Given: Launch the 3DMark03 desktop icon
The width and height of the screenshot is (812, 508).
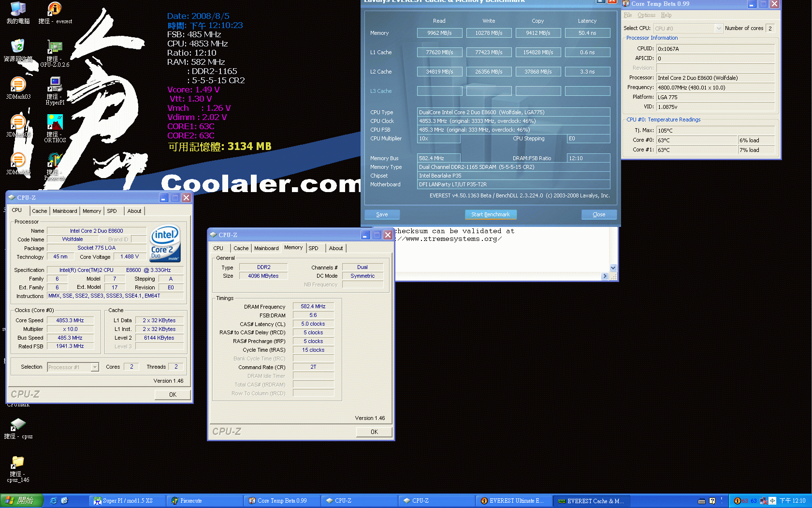Looking at the screenshot, I should tap(18, 89).
